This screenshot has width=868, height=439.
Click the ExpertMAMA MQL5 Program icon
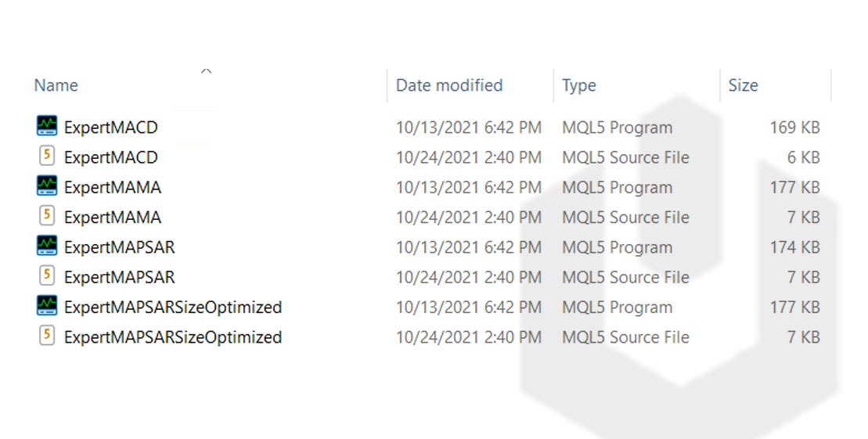point(47,186)
